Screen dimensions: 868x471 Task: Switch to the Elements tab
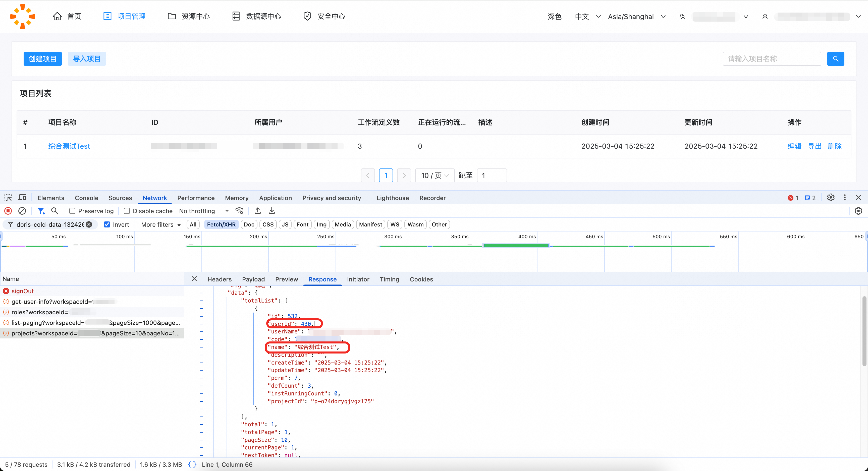[x=51, y=198]
